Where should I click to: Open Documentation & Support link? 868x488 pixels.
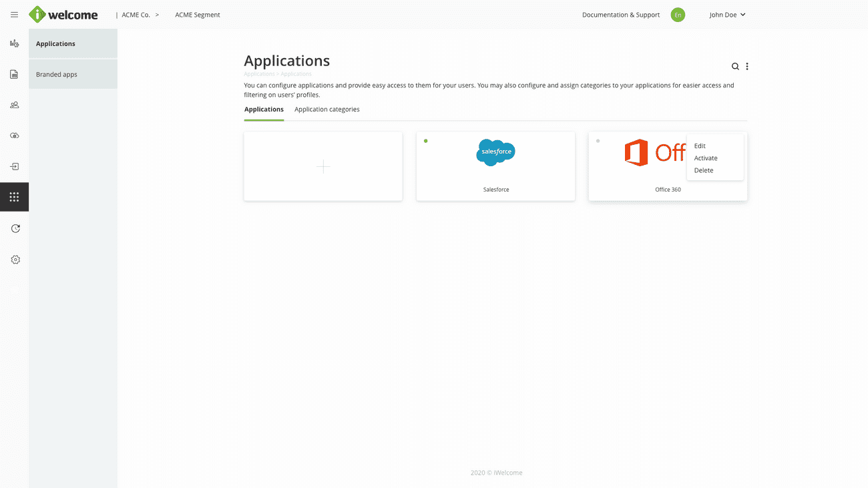[620, 15]
